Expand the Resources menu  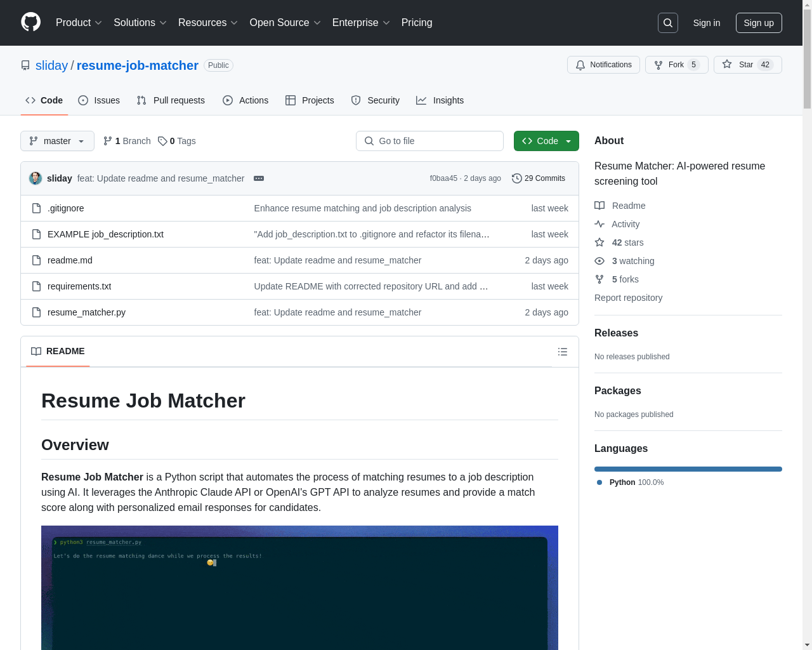[x=208, y=23]
